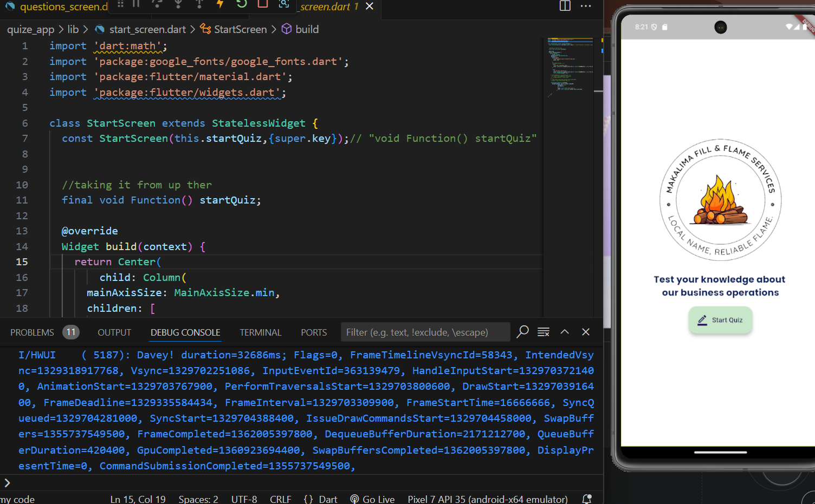Click the emulator home gesture bar
The image size is (815, 504).
(720, 452)
